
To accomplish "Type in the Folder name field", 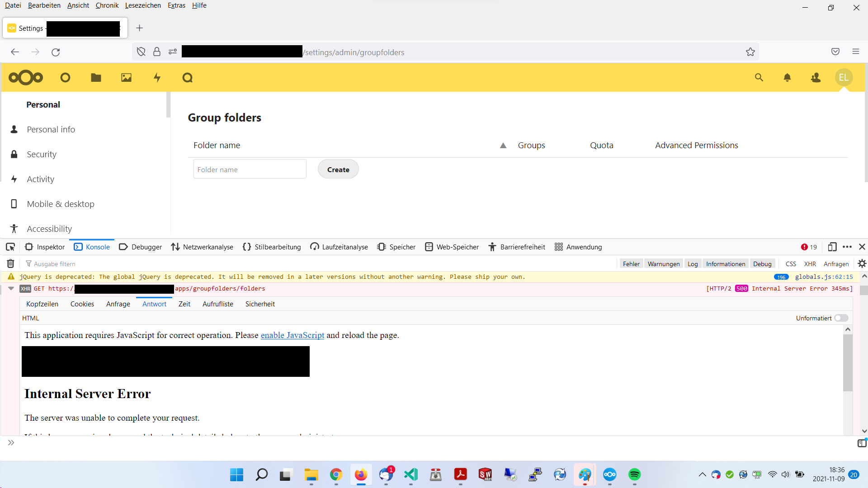I will pyautogui.click(x=250, y=169).
